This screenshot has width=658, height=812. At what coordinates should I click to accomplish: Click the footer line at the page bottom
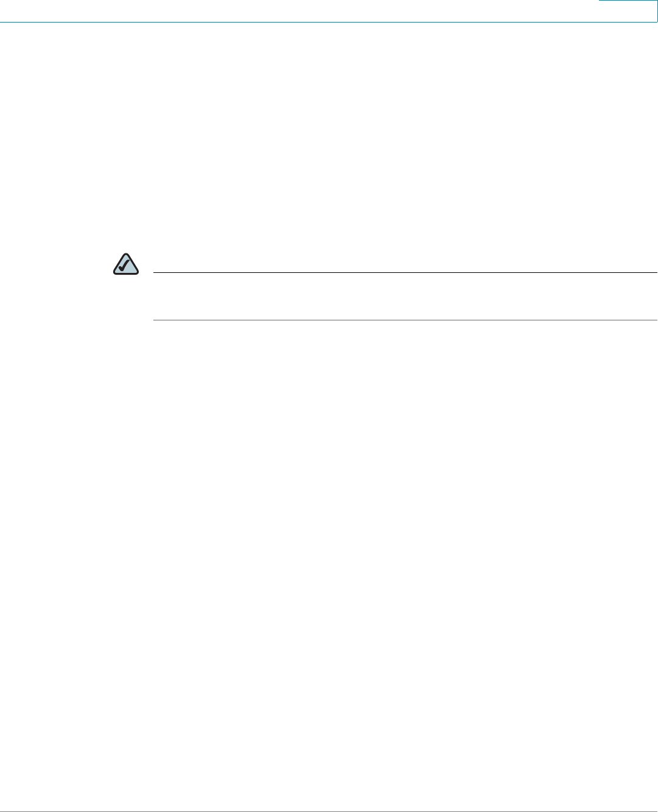[x=329, y=811]
